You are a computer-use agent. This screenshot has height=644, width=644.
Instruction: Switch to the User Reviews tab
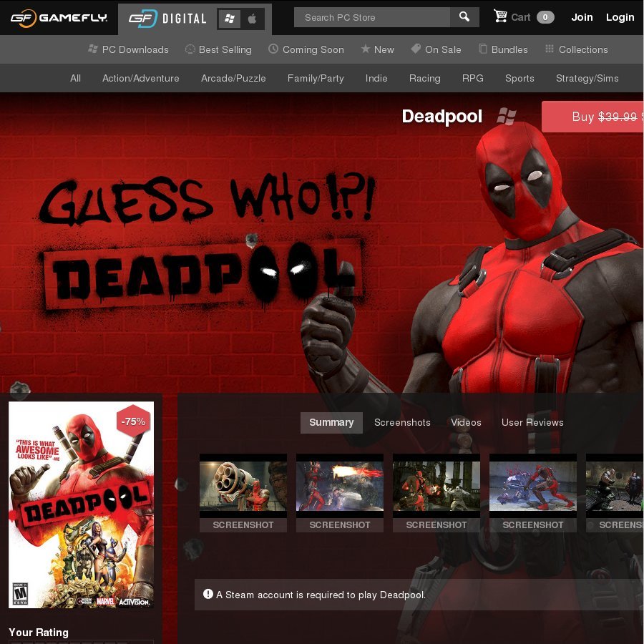[x=532, y=422]
